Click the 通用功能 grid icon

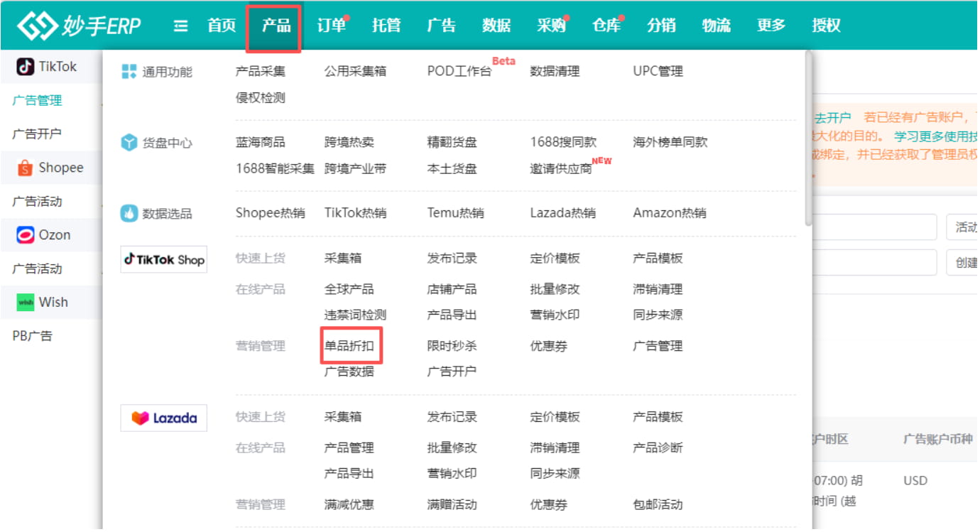(x=129, y=71)
